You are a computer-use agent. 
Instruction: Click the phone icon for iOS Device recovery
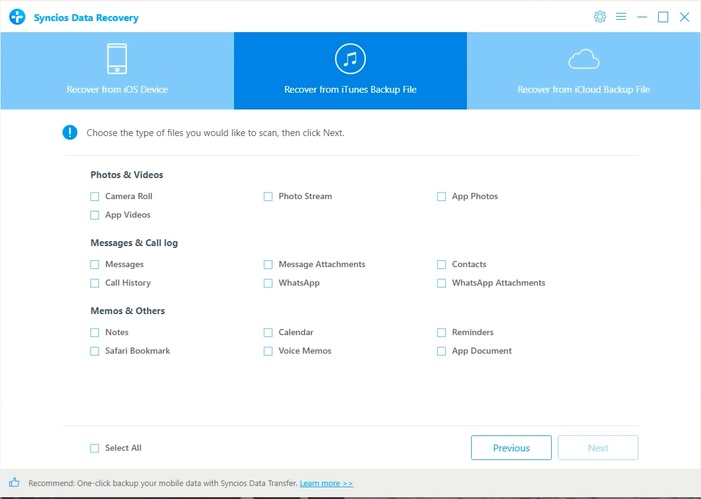(117, 59)
